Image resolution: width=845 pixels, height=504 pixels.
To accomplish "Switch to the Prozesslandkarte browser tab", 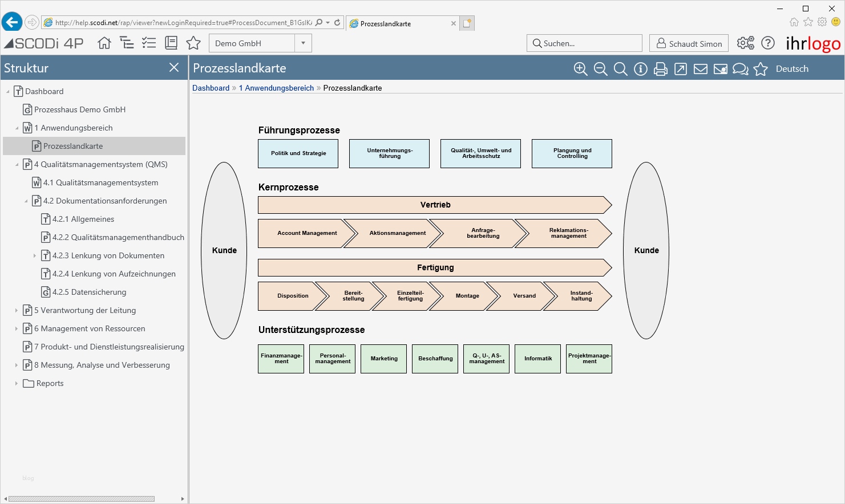I will [x=399, y=23].
